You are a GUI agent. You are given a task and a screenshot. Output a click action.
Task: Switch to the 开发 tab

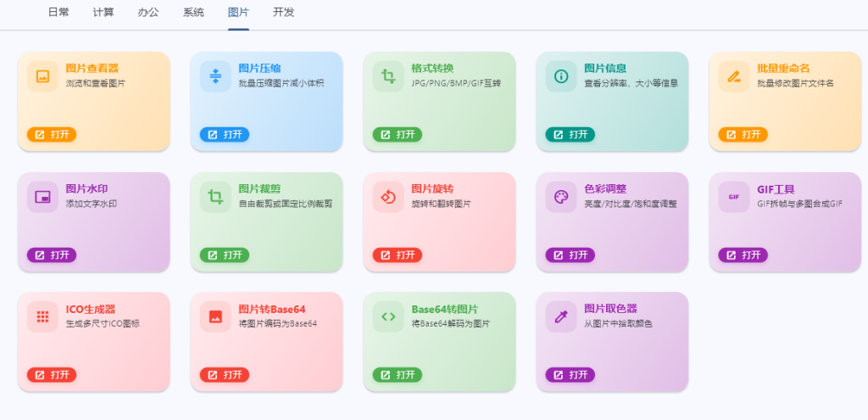point(283,12)
